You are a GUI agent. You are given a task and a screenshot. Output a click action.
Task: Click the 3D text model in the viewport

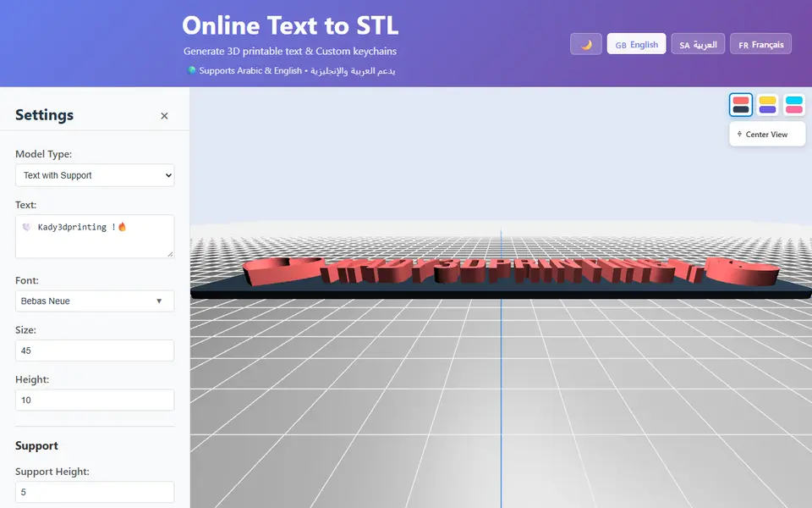point(510,271)
